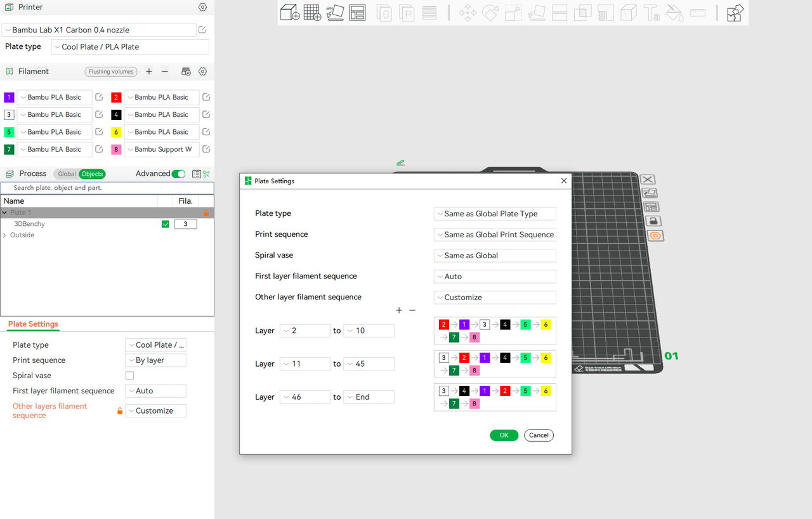Open sidebar Other layers filament sequence Customize dropdown

pos(155,411)
